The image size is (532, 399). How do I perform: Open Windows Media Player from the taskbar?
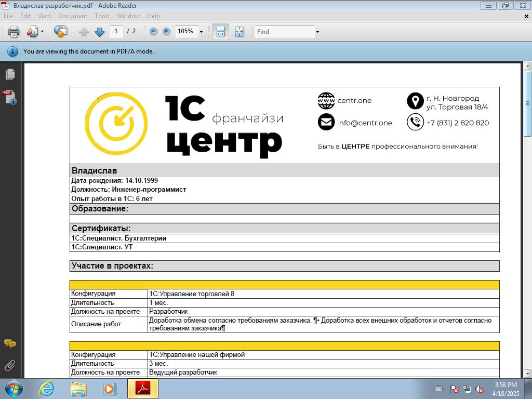pyautogui.click(x=110, y=389)
